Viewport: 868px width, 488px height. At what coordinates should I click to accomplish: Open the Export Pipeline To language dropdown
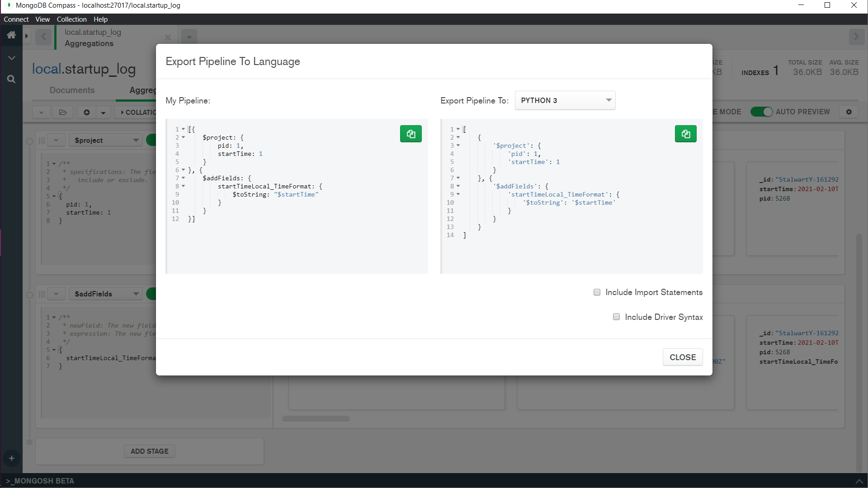[x=565, y=100]
